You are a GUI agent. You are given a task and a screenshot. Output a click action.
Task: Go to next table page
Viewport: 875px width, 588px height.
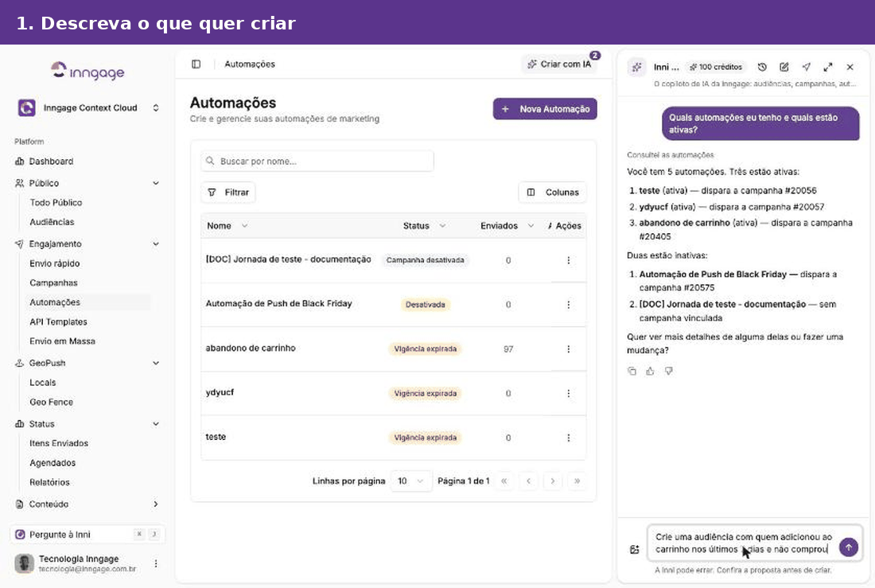[x=553, y=481]
